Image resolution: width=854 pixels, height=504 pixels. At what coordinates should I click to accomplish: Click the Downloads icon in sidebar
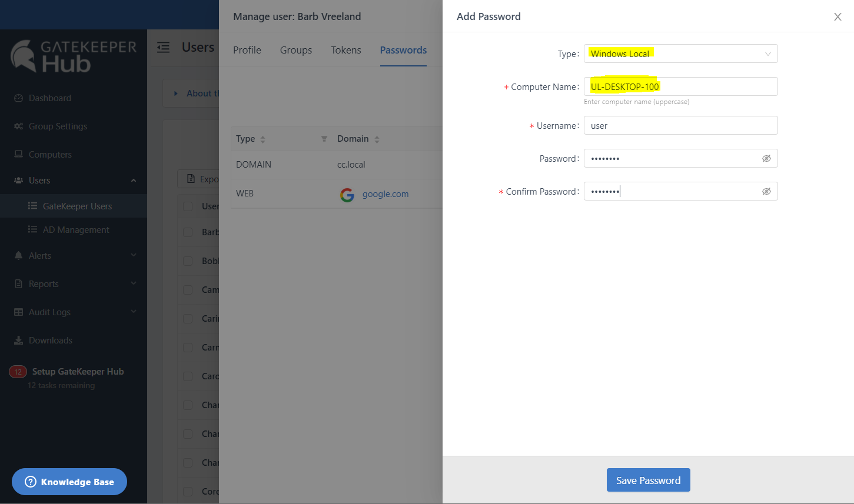coord(18,341)
